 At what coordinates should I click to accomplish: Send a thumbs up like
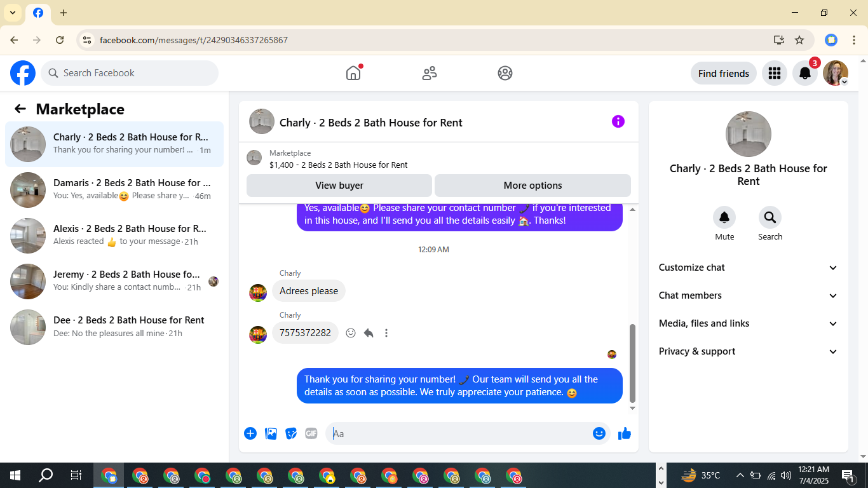pyautogui.click(x=625, y=433)
